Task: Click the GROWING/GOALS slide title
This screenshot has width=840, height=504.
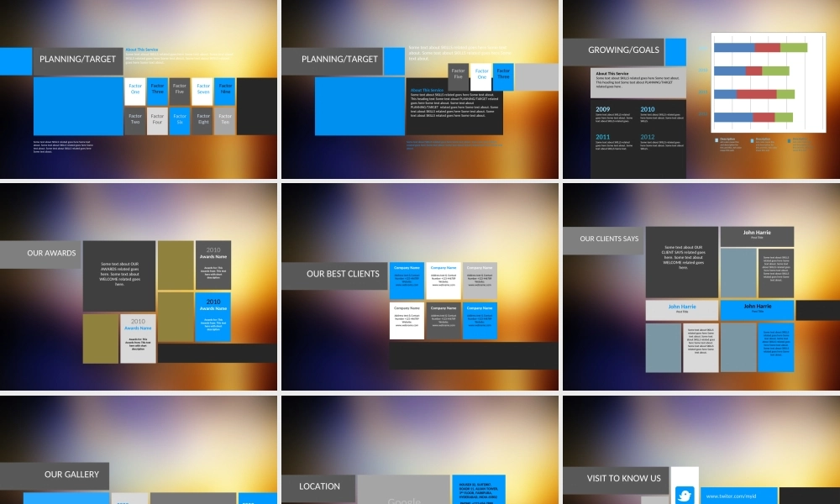Action: 623,50
